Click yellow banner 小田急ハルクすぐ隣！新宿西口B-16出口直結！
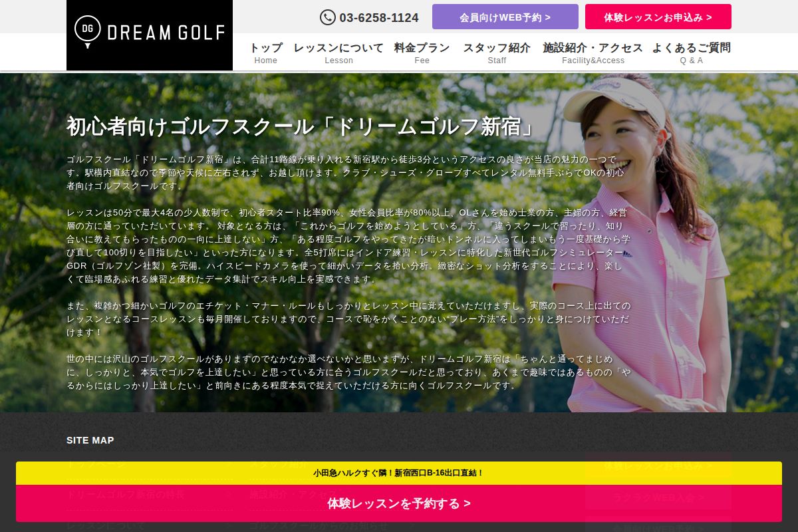Image resolution: width=798 pixels, height=532 pixels. point(399,473)
